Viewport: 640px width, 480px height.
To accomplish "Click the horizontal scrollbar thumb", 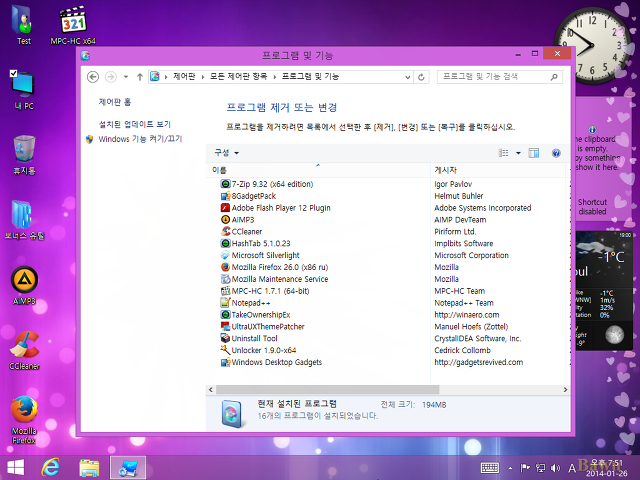I will coord(327,390).
